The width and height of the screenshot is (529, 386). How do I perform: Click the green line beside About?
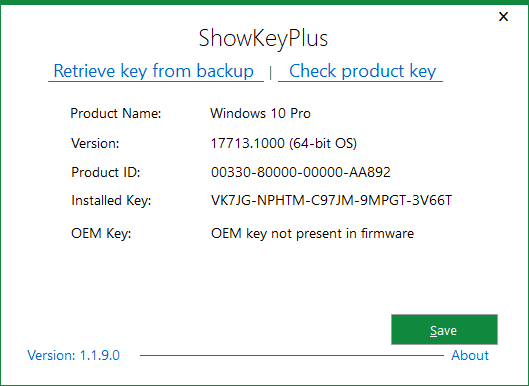[x=292, y=355]
